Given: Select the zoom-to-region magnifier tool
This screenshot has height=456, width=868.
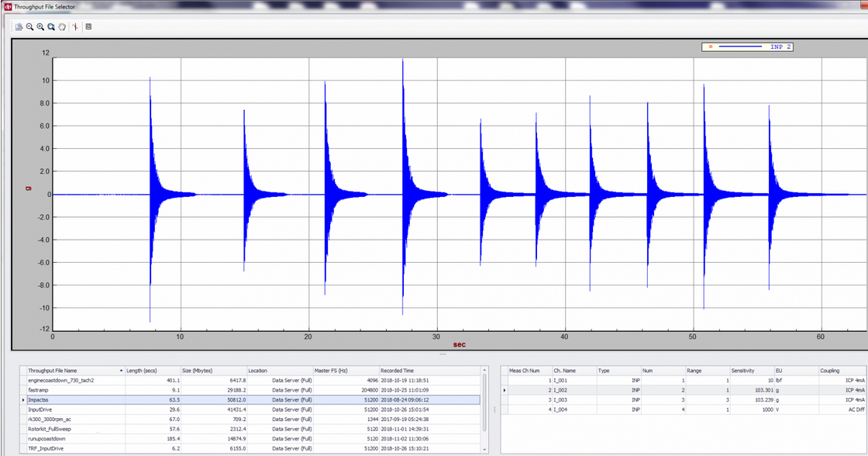Looking at the screenshot, I should point(51,27).
